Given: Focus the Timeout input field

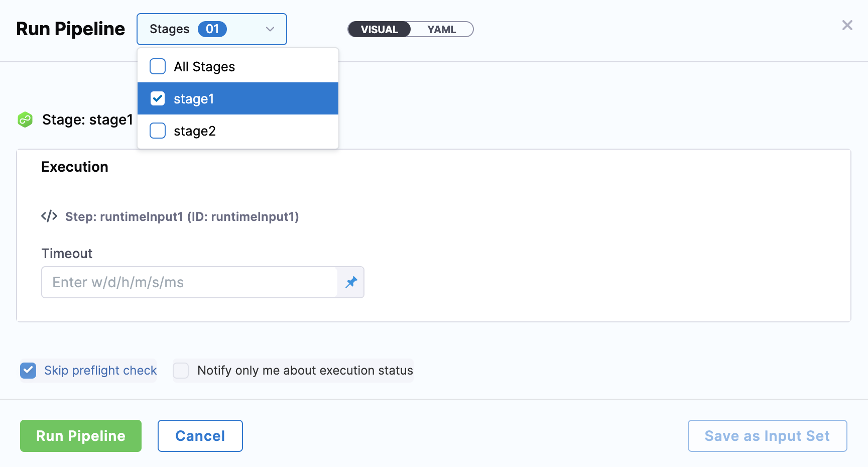Looking at the screenshot, I should tap(190, 282).
